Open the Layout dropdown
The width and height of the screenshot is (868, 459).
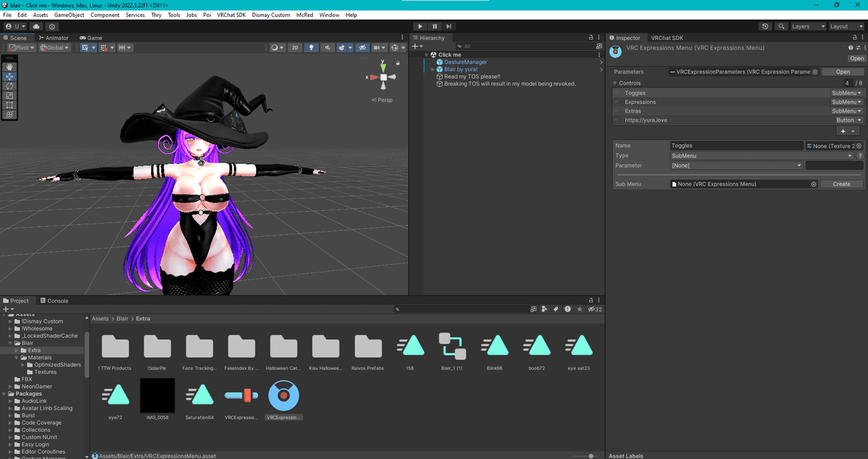pos(846,26)
